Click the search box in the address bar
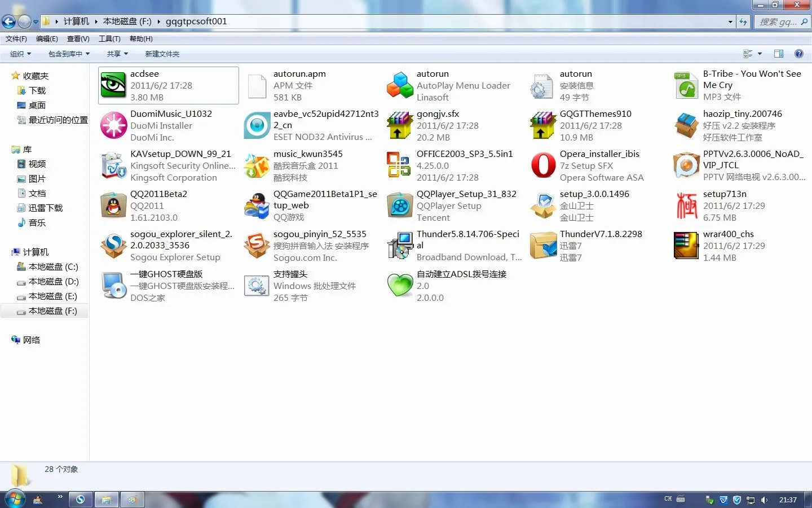 point(778,21)
